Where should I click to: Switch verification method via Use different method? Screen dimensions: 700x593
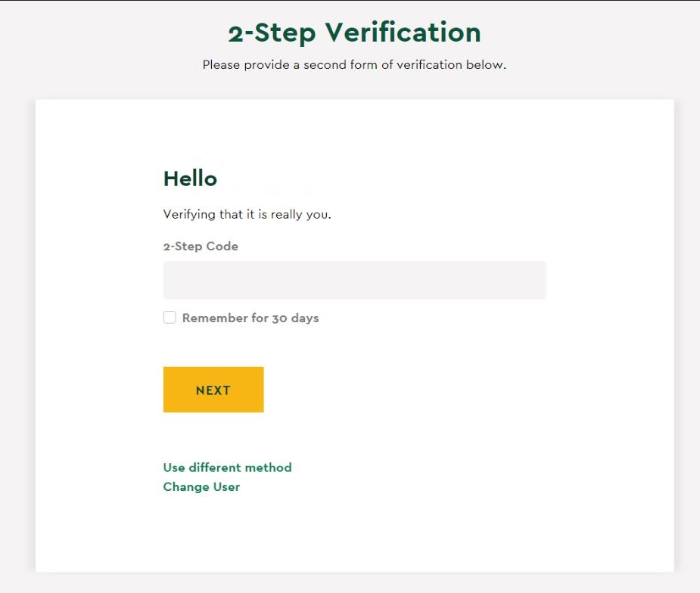tap(227, 467)
